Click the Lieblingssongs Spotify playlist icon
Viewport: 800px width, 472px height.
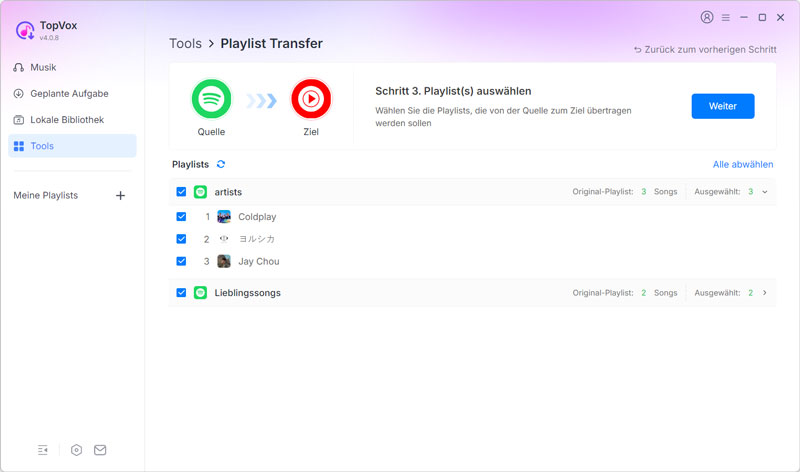click(201, 293)
